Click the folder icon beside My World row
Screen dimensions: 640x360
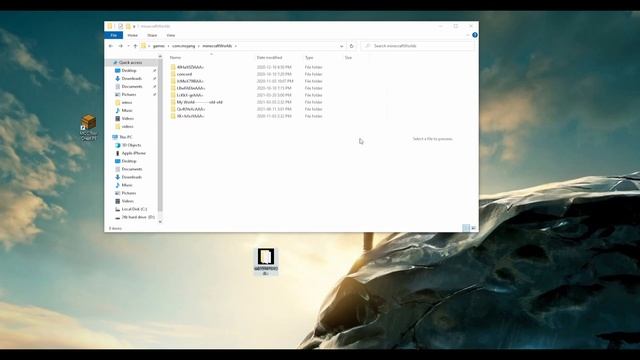pyautogui.click(x=173, y=102)
